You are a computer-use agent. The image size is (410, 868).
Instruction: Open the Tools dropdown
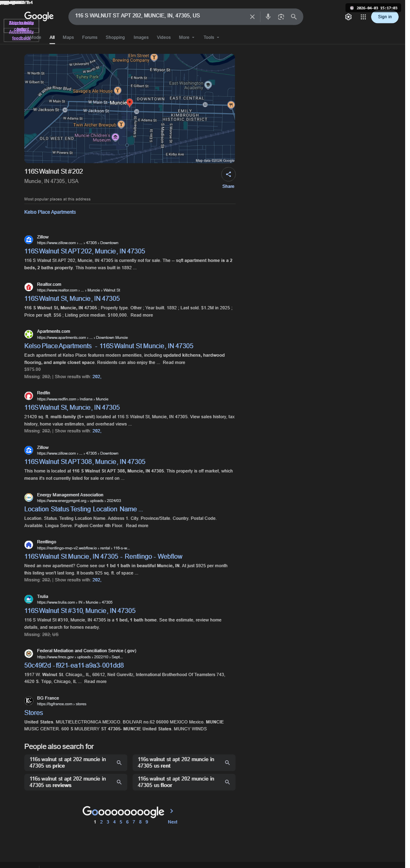[211, 37]
